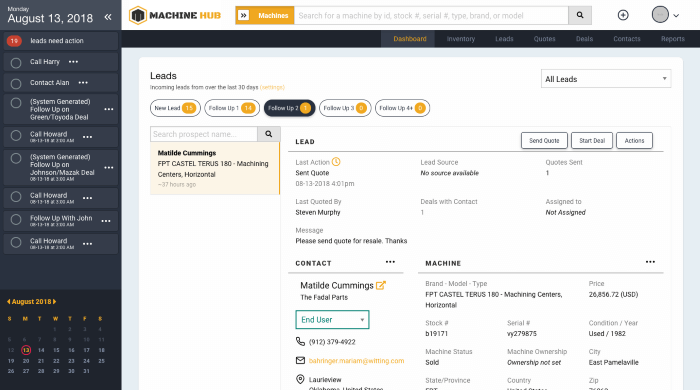Mark Call Harry task complete
This screenshot has height=390, width=700.
(16, 63)
